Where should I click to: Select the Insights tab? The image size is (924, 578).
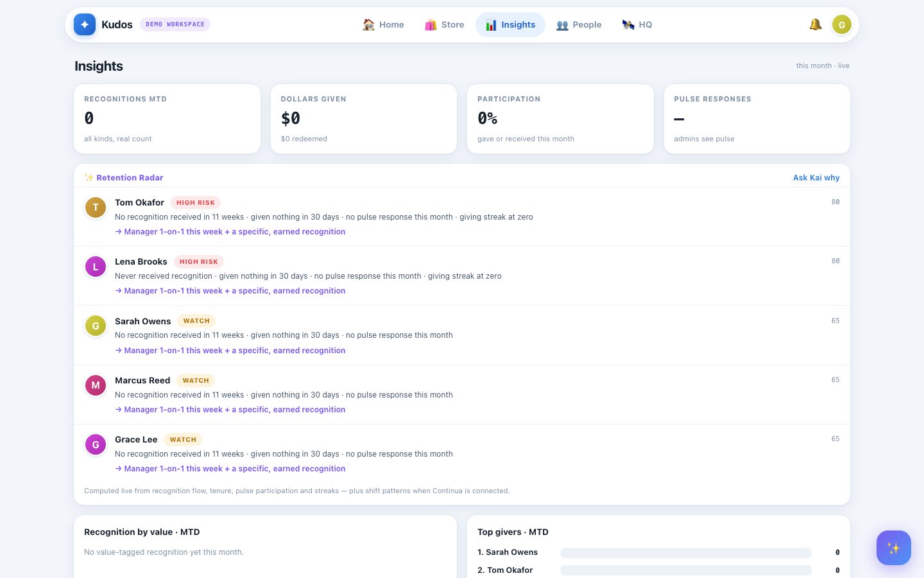[x=510, y=24]
